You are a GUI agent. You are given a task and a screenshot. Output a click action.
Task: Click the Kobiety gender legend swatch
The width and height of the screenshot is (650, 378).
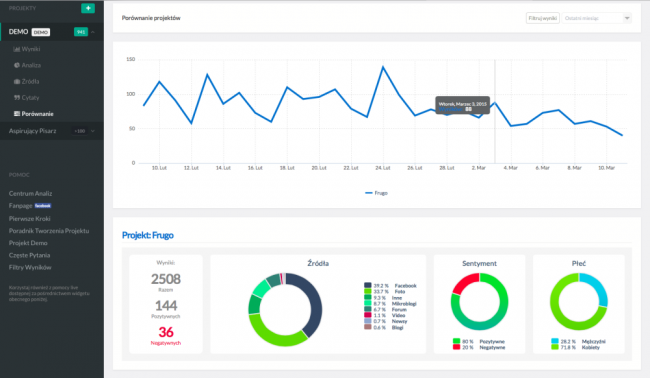coord(555,347)
